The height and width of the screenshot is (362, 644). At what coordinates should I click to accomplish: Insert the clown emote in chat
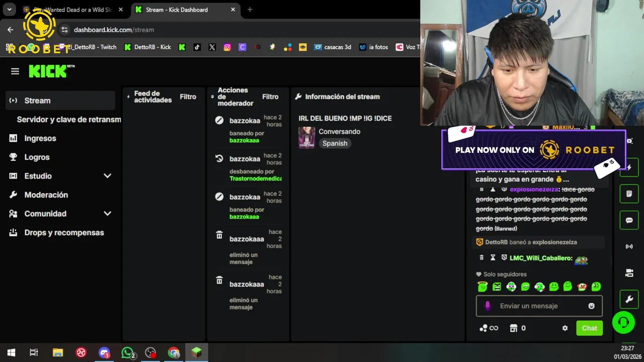[582, 287]
